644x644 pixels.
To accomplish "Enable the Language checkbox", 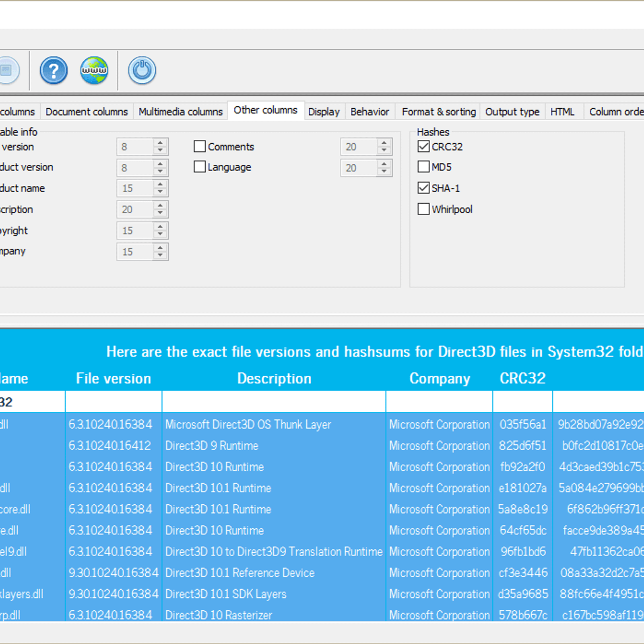I will pyautogui.click(x=200, y=167).
